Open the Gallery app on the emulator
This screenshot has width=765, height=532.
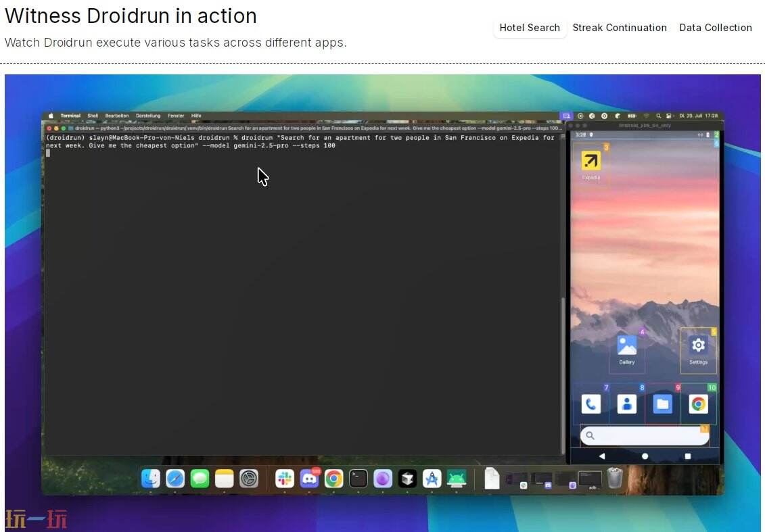coord(627,345)
